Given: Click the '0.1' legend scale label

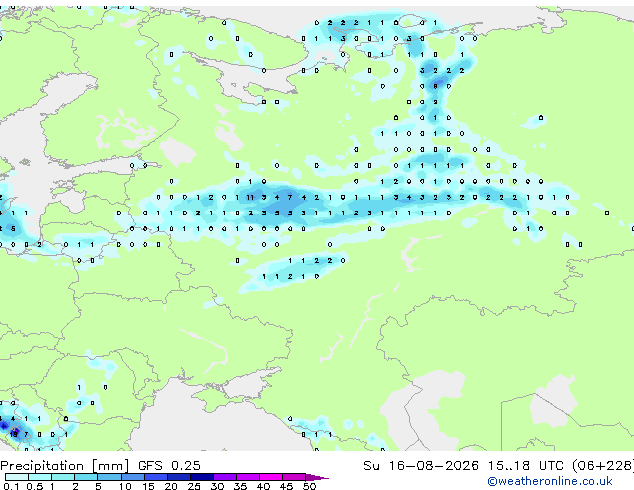Looking at the screenshot, I should tap(11, 486).
